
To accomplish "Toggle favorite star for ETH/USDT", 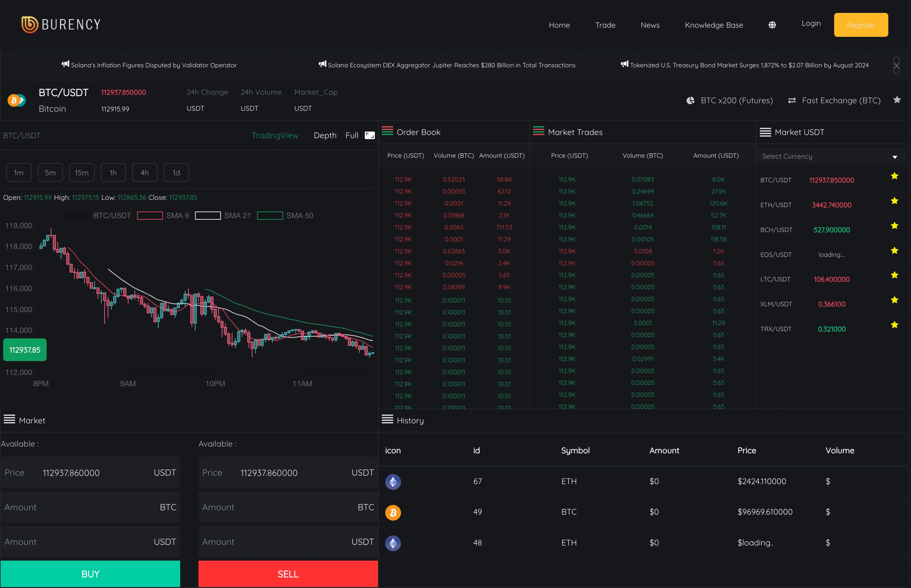I will [894, 201].
